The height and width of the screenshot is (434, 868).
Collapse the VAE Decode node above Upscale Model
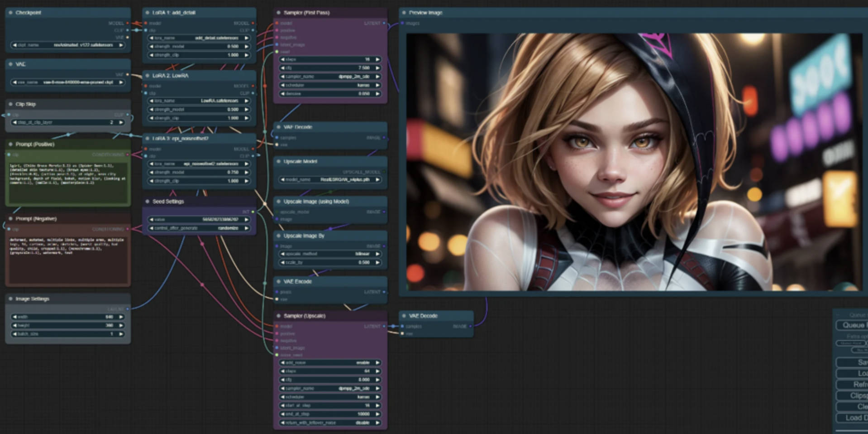click(278, 127)
